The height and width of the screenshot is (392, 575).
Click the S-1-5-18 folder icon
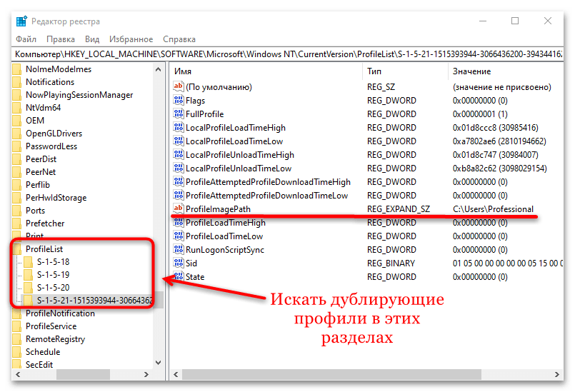tap(29, 262)
